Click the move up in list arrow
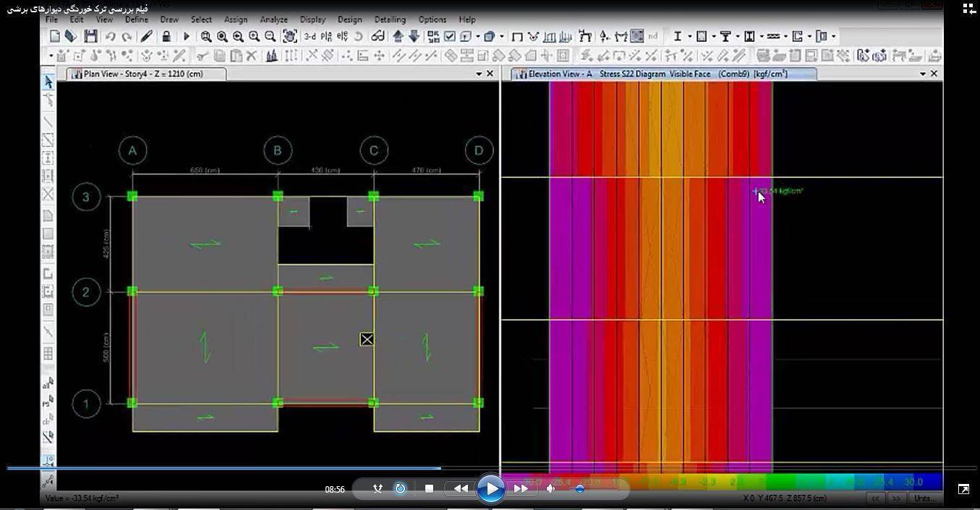Viewport: 980px width, 510px height. (398, 36)
